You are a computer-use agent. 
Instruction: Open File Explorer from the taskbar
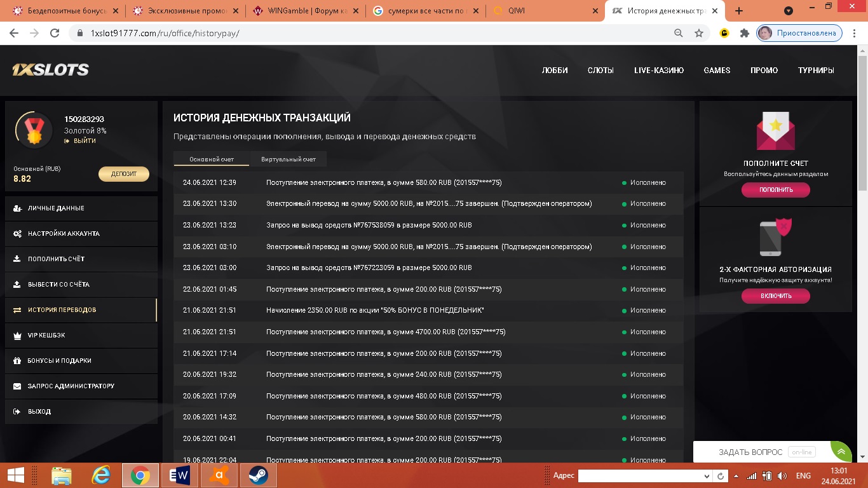(x=62, y=475)
